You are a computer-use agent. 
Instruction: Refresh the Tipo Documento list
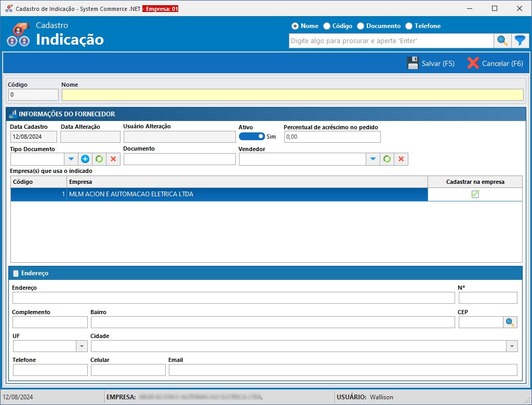point(99,159)
